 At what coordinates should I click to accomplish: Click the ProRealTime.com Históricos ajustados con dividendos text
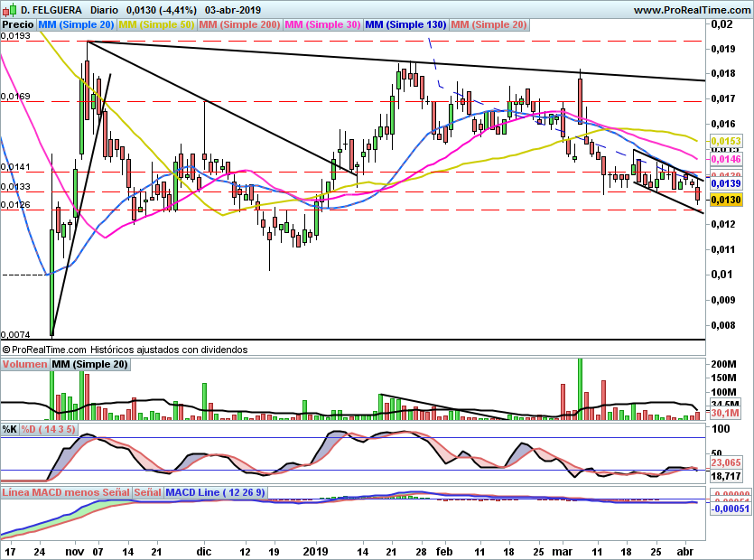tap(125, 350)
